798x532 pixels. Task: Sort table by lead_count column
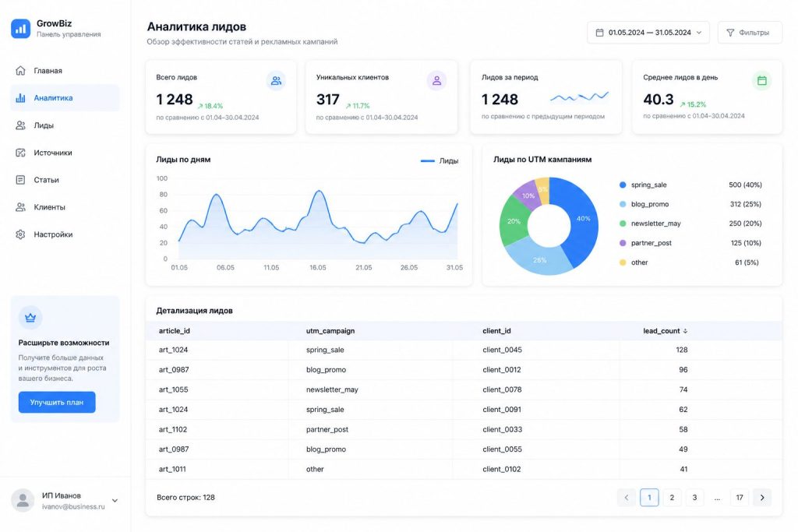[666, 330]
